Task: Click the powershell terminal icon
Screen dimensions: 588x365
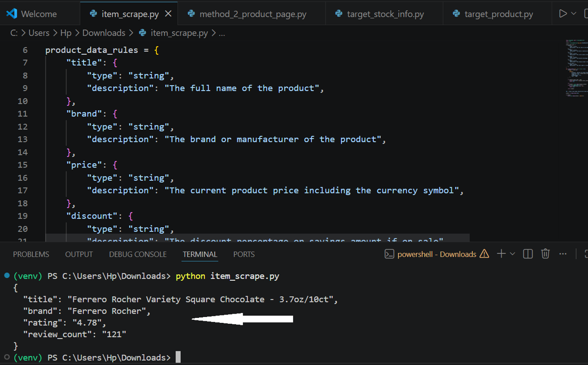Action: 390,254
